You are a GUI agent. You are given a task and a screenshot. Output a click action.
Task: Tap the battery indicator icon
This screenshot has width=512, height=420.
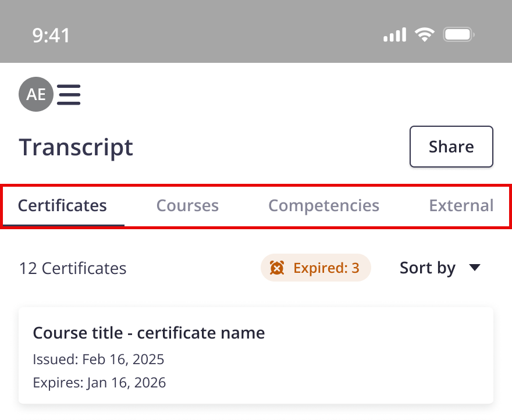click(460, 35)
